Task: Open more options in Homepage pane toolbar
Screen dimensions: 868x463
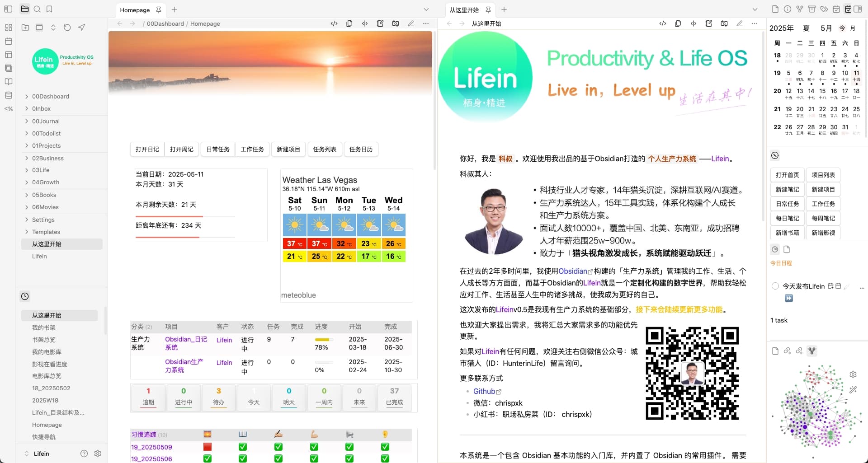Action: click(x=426, y=23)
